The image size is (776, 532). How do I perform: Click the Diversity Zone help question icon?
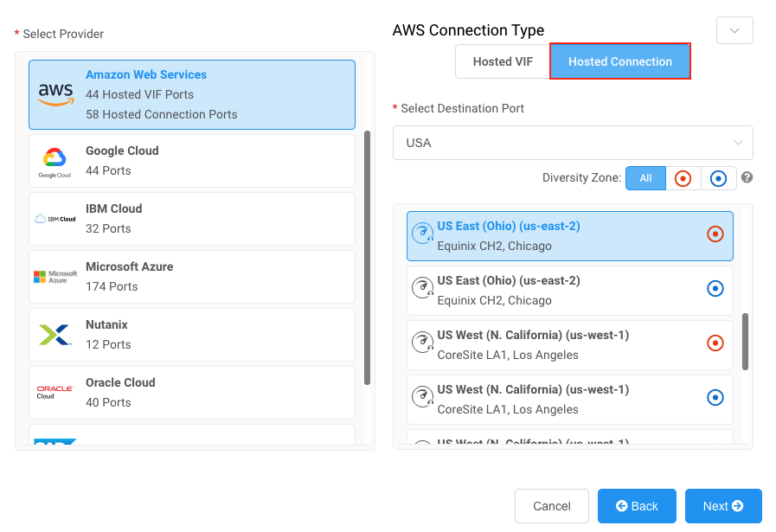pyautogui.click(x=747, y=177)
